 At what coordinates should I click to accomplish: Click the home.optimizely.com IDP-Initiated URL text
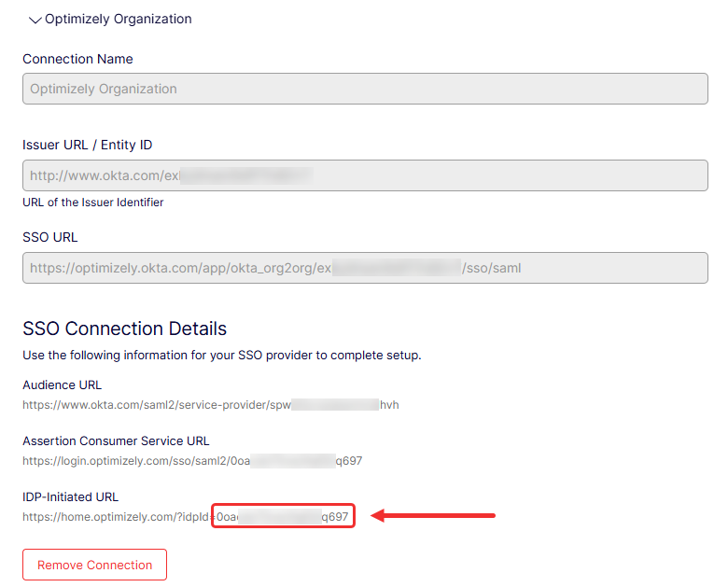(117, 517)
